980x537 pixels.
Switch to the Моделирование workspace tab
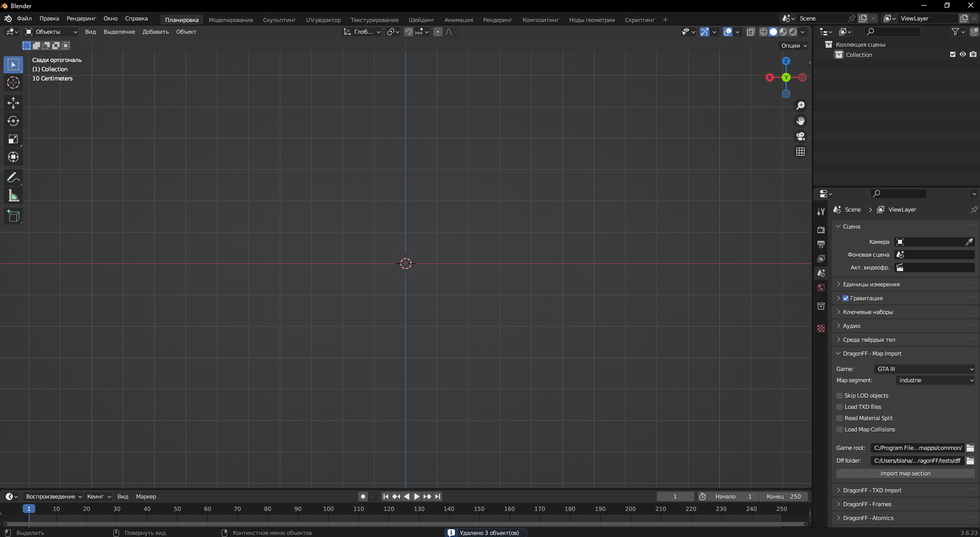click(x=231, y=20)
